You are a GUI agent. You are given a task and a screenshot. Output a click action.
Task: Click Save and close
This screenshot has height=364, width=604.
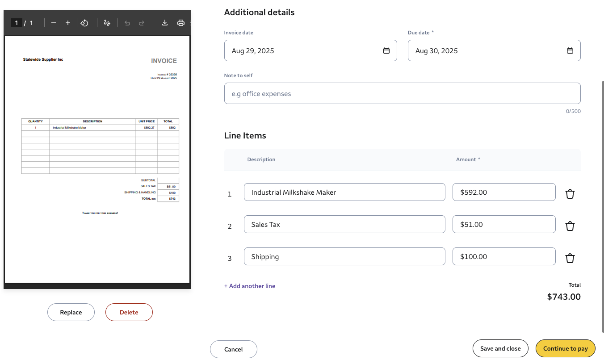pos(500,349)
